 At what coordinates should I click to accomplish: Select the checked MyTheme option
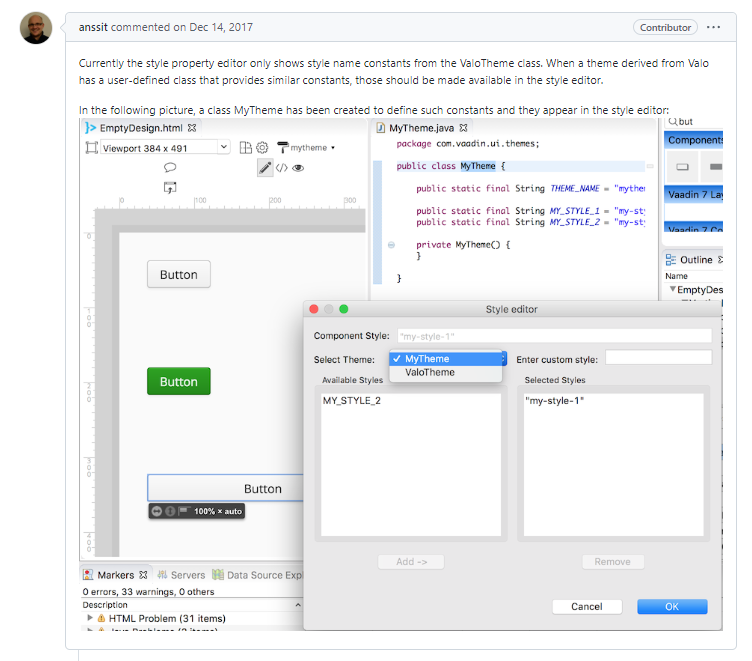pyautogui.click(x=427, y=359)
